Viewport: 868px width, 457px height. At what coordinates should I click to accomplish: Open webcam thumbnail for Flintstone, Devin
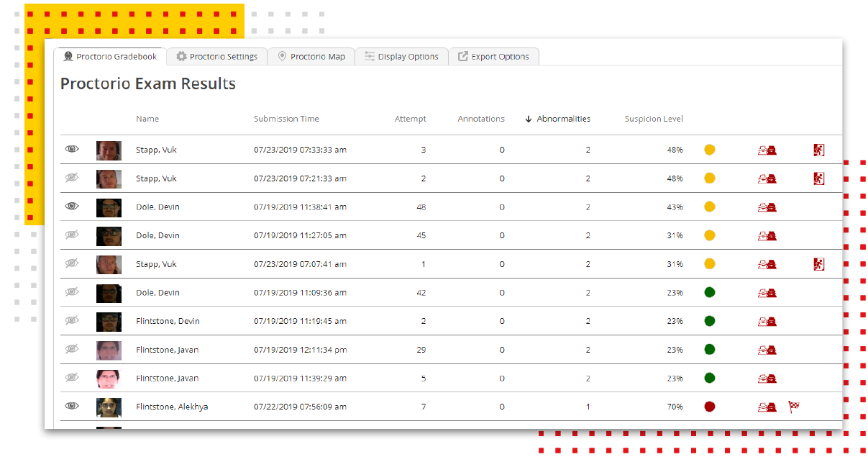pyautogui.click(x=109, y=322)
